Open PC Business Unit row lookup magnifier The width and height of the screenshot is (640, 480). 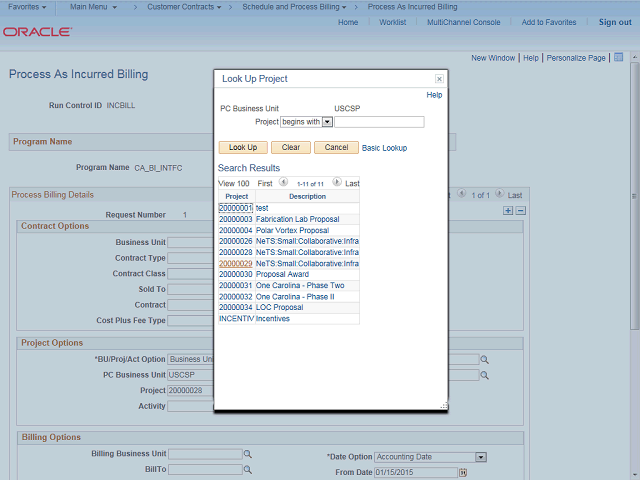tap(484, 375)
